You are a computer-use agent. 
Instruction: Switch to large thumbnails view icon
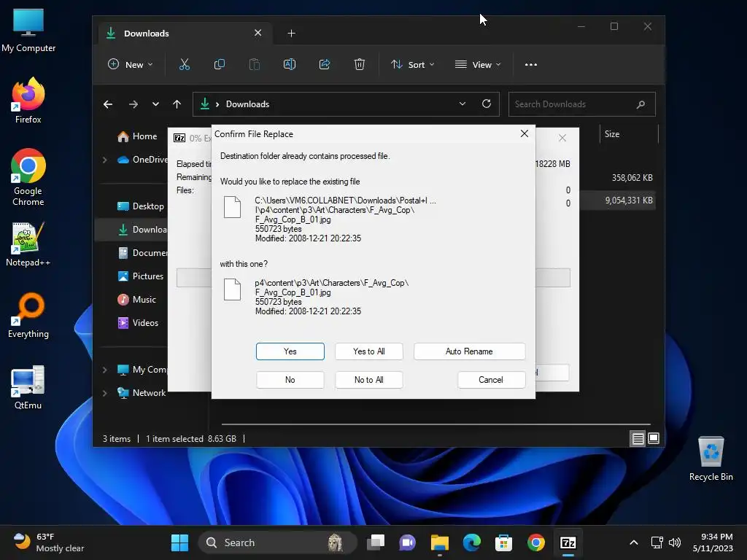tap(654, 438)
